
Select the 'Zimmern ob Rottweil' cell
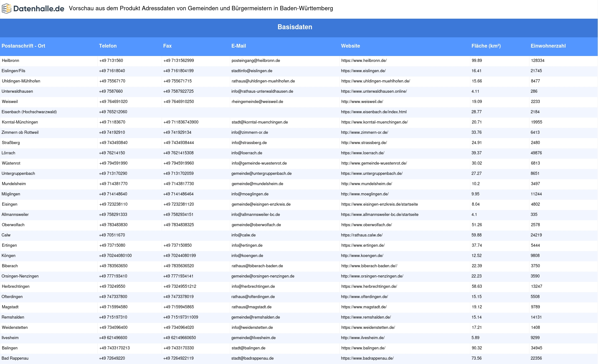(x=20, y=133)
